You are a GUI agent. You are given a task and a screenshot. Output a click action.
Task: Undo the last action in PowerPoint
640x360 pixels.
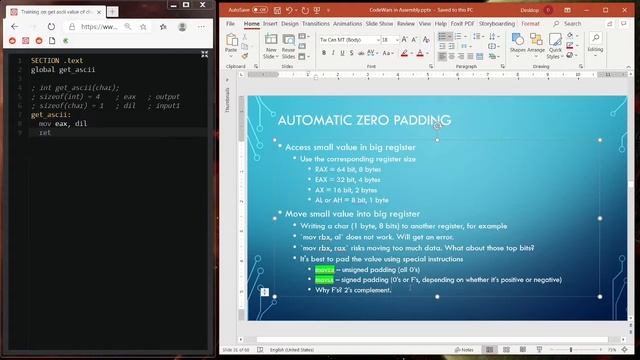click(x=289, y=10)
